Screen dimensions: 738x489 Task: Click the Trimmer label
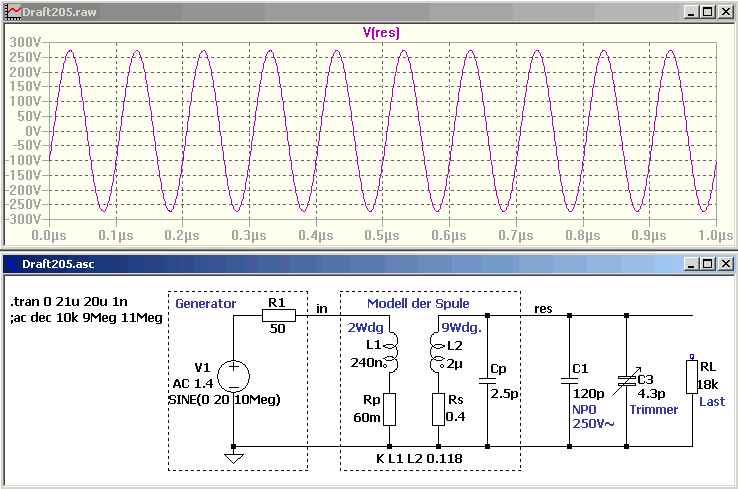pos(654,410)
